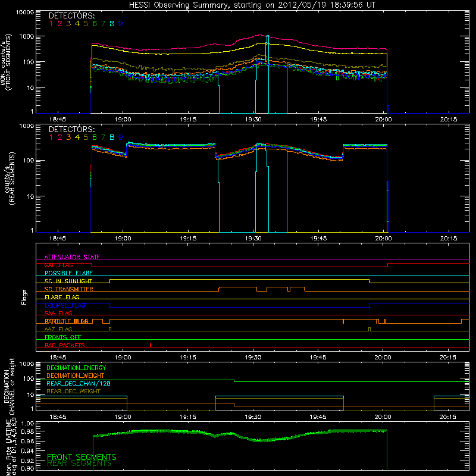Click 19:00 tick under rear segments plot

click(x=123, y=239)
